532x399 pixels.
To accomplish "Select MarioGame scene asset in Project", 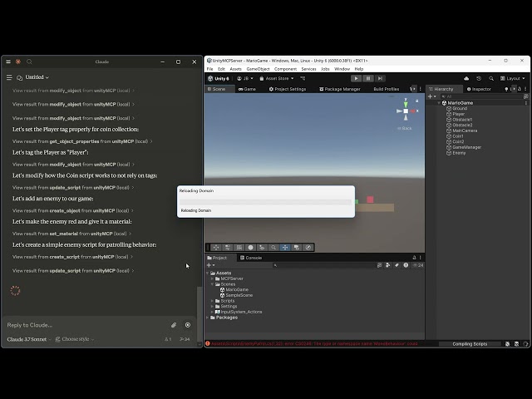I will tap(234, 289).
